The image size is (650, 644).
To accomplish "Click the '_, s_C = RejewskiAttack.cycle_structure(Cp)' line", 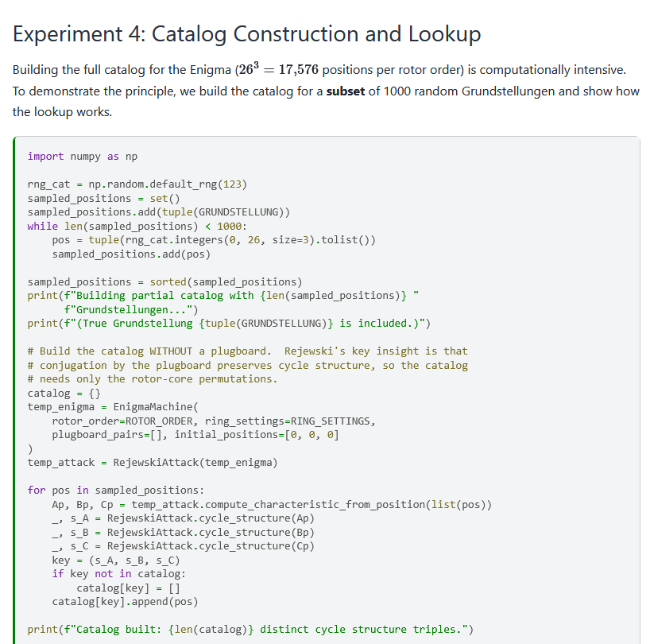I will pyautogui.click(x=184, y=545).
